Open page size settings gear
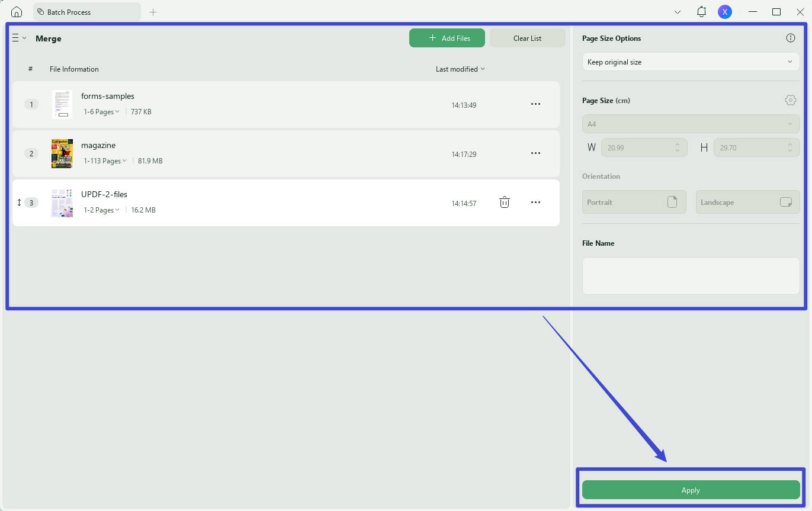The height and width of the screenshot is (511, 812). pos(790,100)
